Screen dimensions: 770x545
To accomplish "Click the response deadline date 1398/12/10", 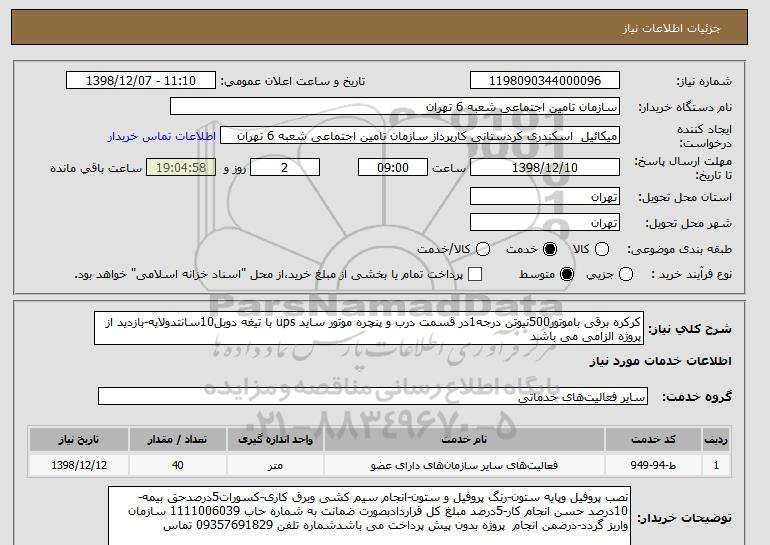I will click(x=545, y=167).
